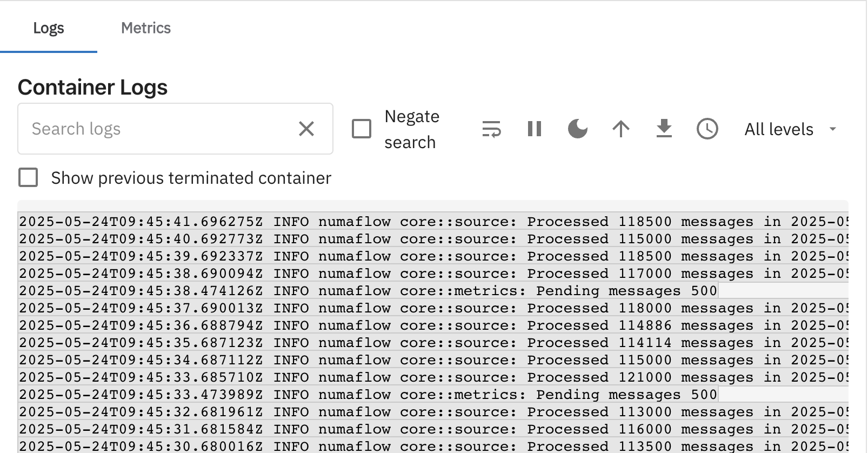Toggle the wrap lines icon
This screenshot has width=868, height=453.
point(491,129)
